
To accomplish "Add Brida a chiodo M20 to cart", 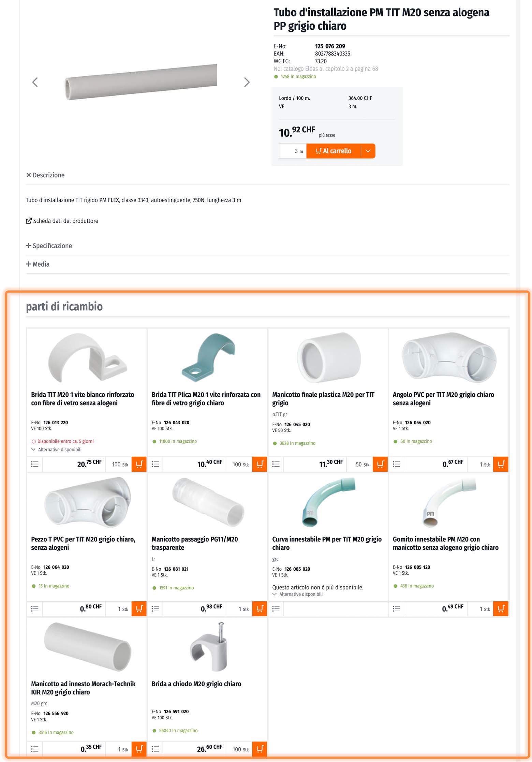I will (260, 749).
